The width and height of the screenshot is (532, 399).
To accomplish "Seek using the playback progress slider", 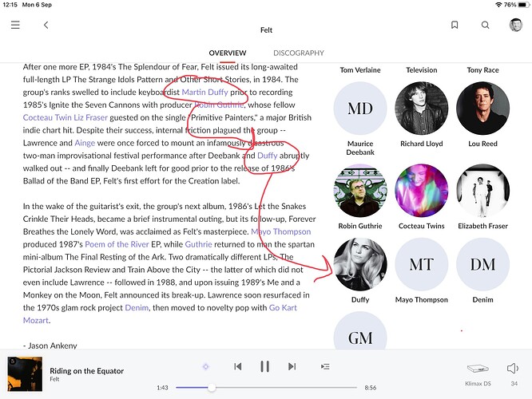I will point(266,388).
